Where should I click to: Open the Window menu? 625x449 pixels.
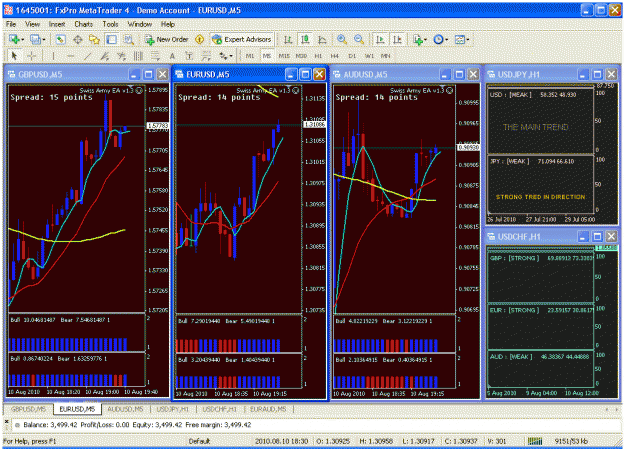click(140, 24)
